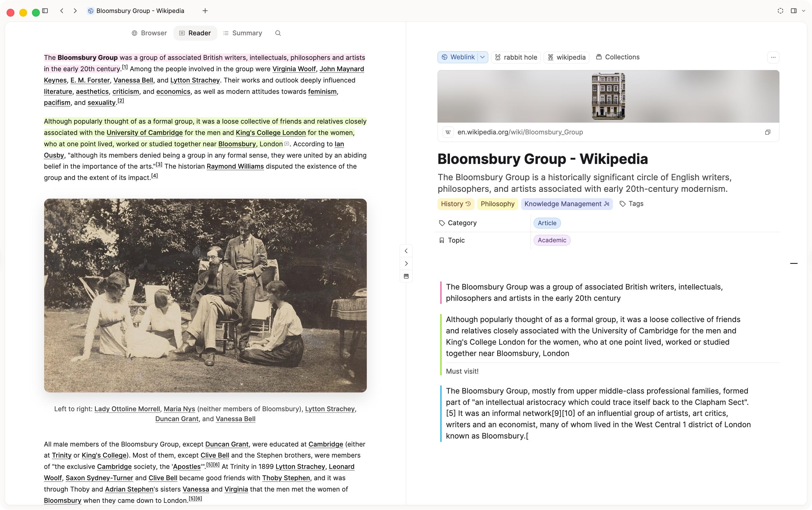The width and height of the screenshot is (812, 510).
Task: Switch to the Browser tab
Action: click(149, 33)
